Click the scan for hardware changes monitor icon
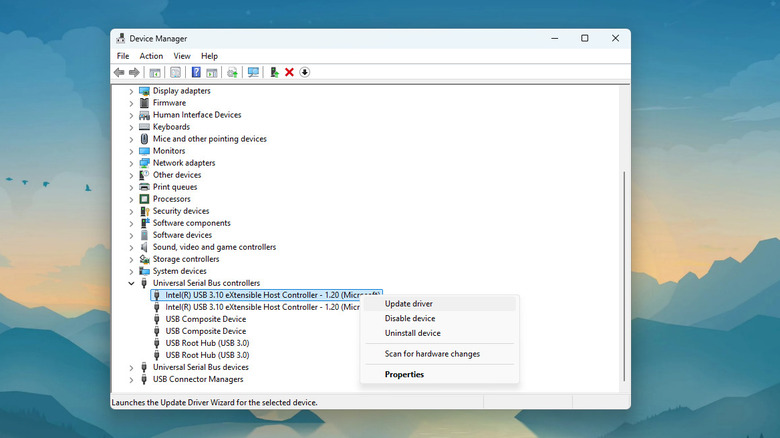The image size is (780, 438). [253, 72]
